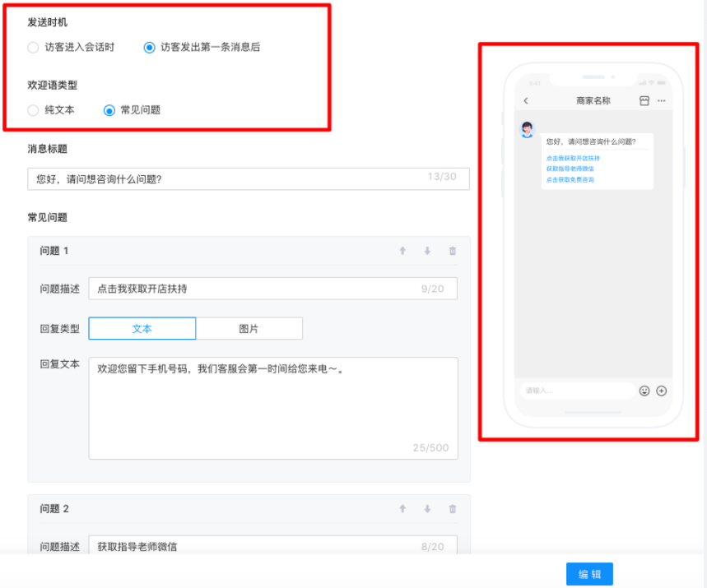707x588 pixels.
Task: Click move-down arrow for 问题 1
Action: (x=427, y=251)
